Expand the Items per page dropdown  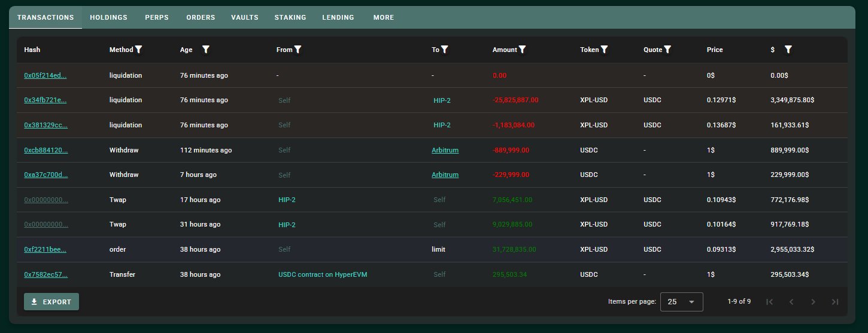[x=681, y=302]
